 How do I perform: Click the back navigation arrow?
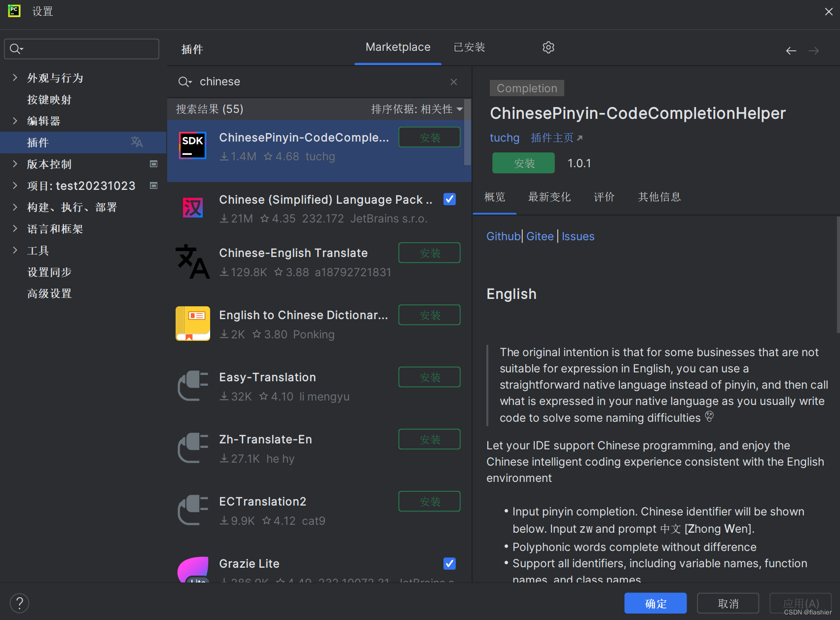791,51
